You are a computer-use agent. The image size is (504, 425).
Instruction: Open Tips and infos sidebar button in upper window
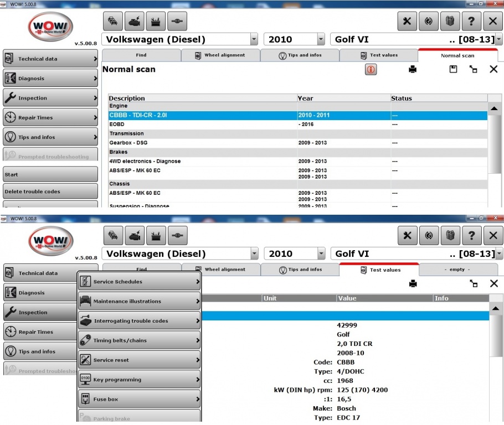(x=50, y=137)
